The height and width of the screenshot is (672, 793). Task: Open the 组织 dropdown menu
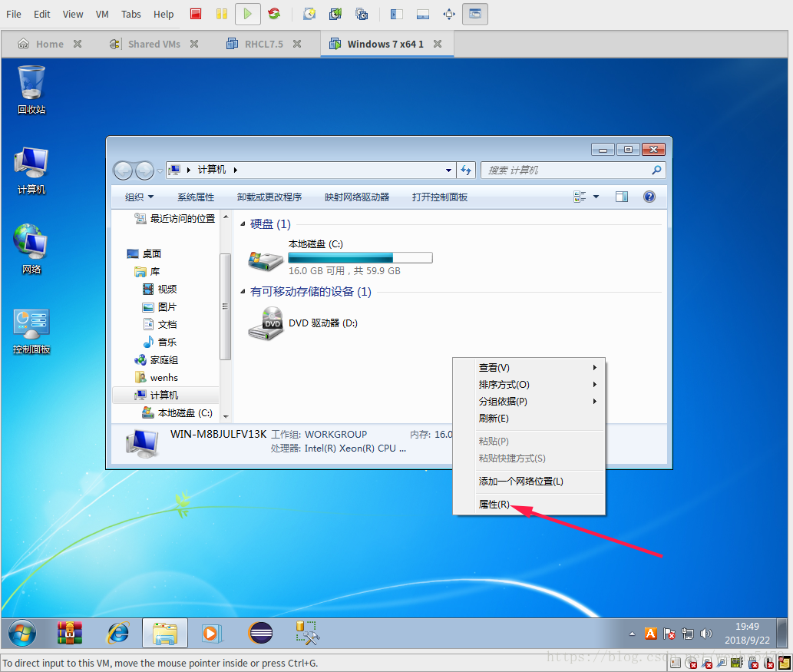pos(139,197)
